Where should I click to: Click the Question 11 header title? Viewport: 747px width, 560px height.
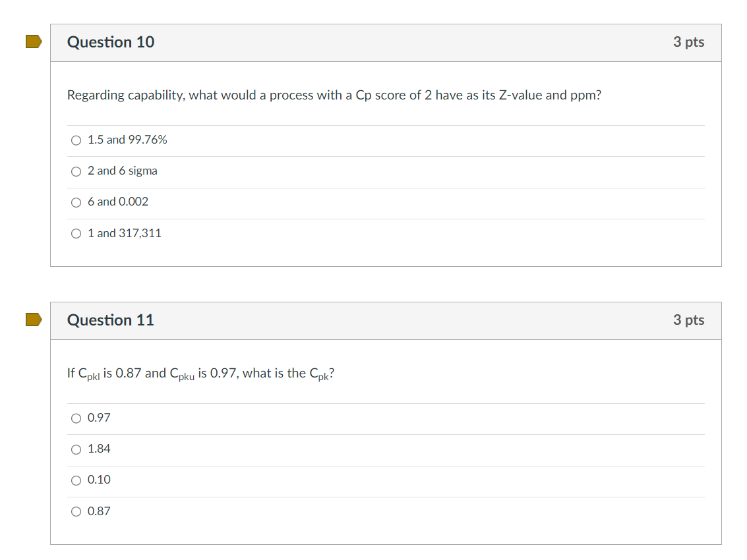click(110, 320)
